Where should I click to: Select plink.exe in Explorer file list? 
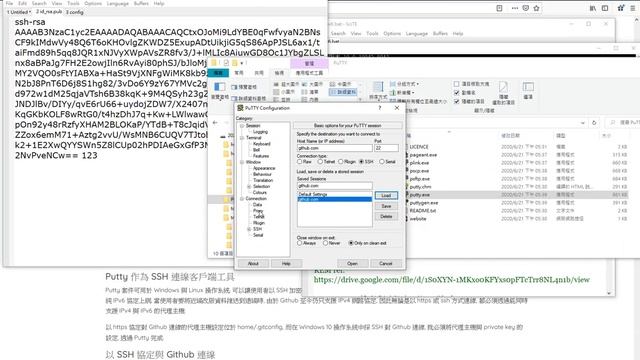[420, 163]
